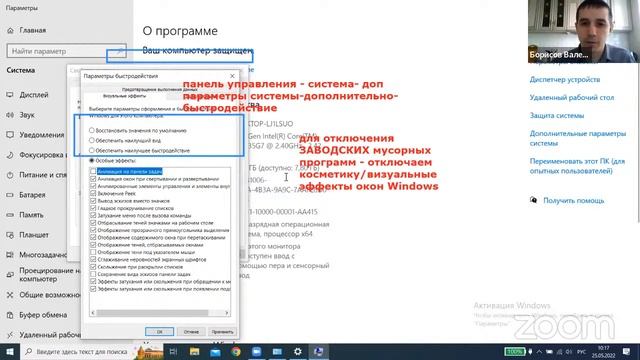
Task: Open Task View on the taskbar
Action: click(173, 351)
